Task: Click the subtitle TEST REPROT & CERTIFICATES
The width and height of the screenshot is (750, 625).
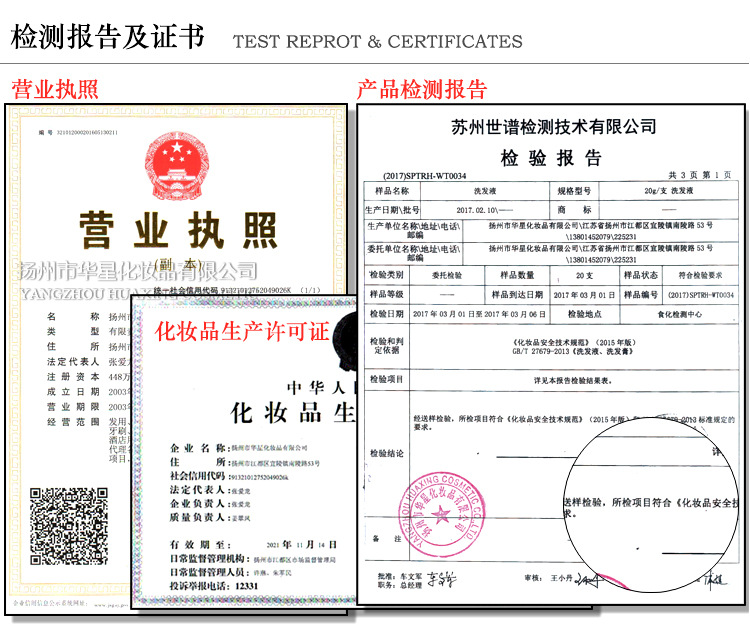Action: [377, 42]
